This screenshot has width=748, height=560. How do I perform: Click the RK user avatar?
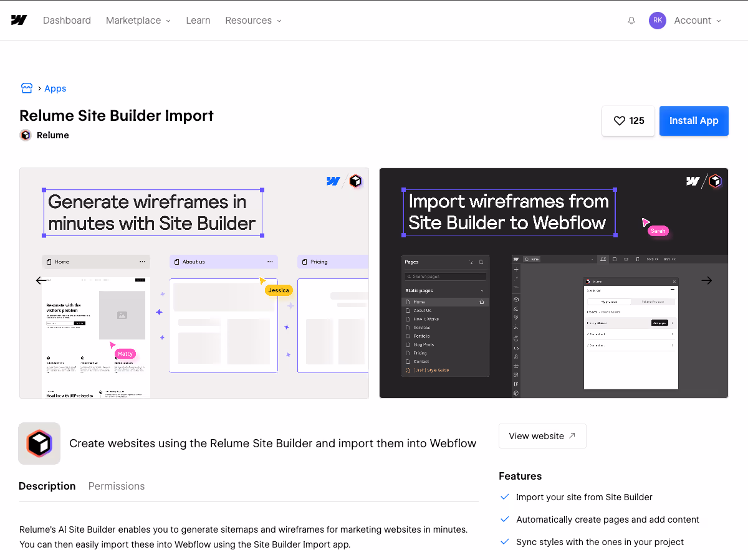[x=658, y=21]
